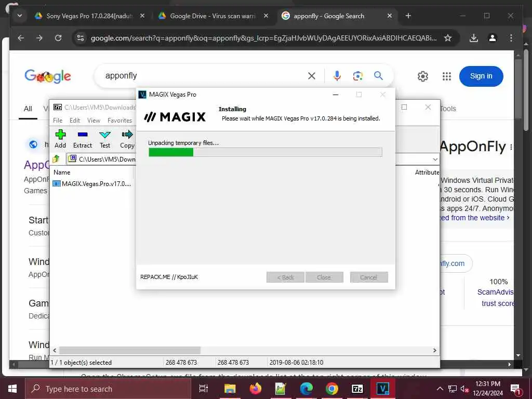
Task: Select MAGIX.Vegas.Pro.v17.0 file in 7-Zip list
Action: point(92,184)
